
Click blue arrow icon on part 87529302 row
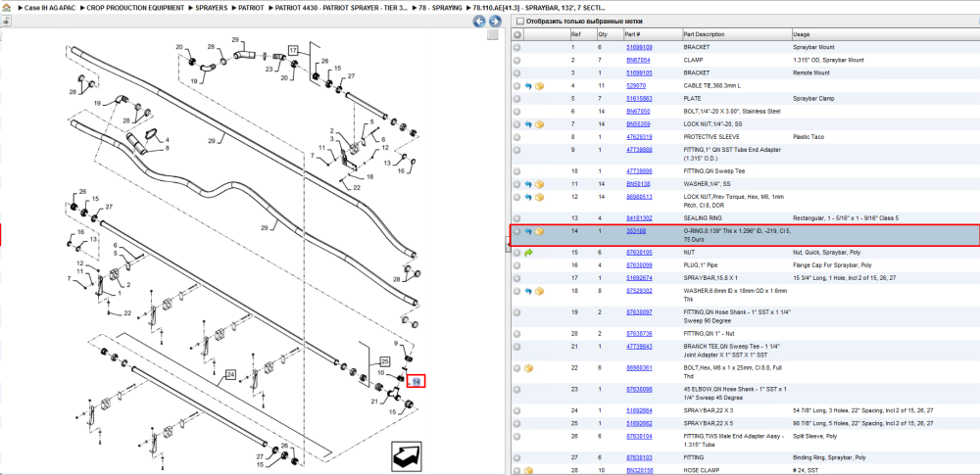tap(529, 291)
